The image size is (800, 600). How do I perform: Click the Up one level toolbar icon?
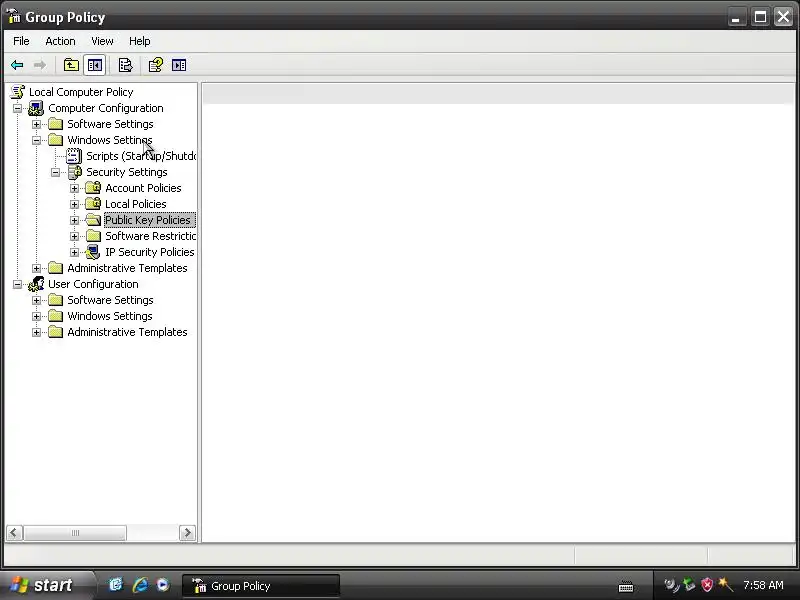[x=71, y=65]
